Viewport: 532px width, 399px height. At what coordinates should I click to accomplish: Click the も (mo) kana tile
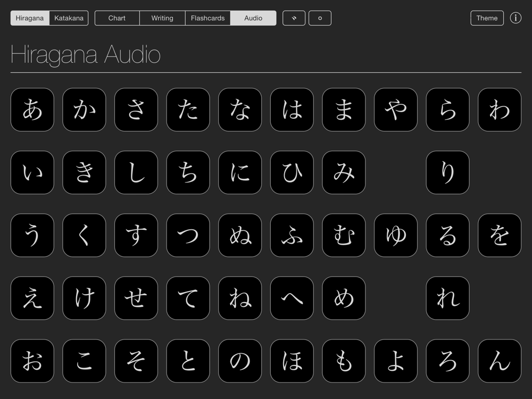click(x=344, y=361)
